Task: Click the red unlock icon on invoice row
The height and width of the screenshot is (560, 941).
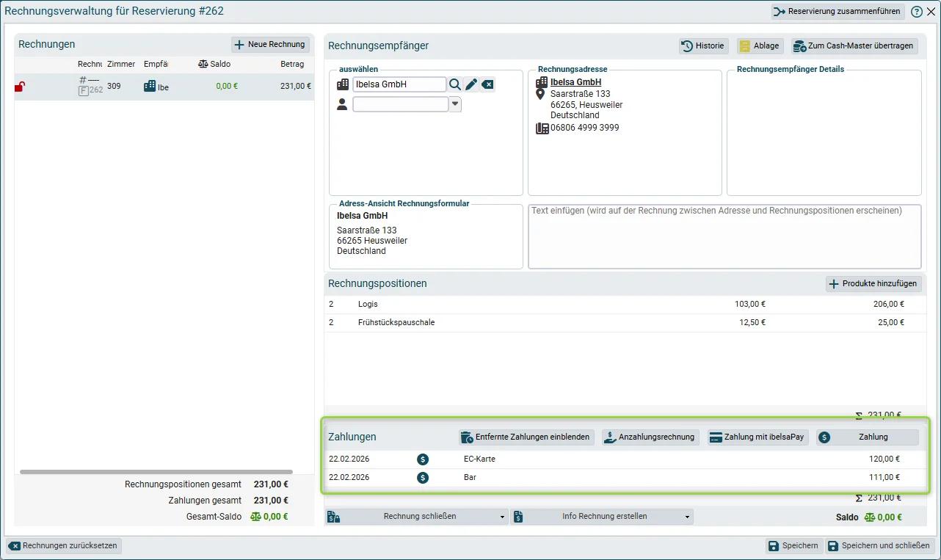Action: coord(20,87)
